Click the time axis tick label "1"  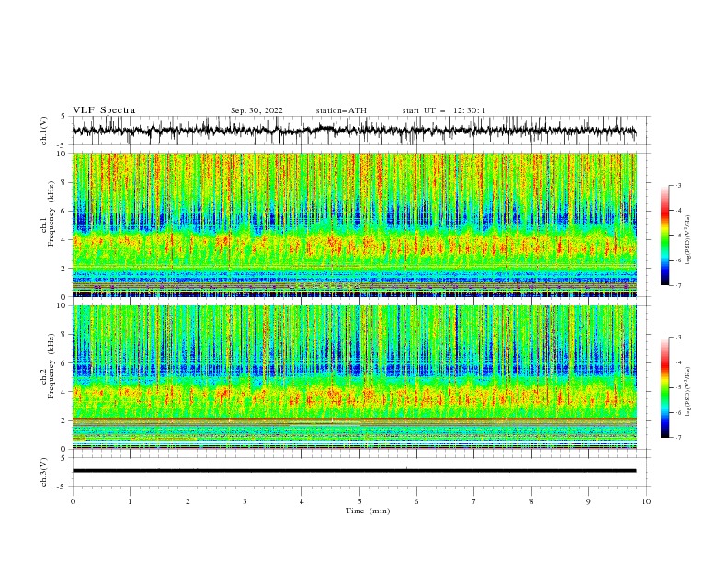pos(130,501)
